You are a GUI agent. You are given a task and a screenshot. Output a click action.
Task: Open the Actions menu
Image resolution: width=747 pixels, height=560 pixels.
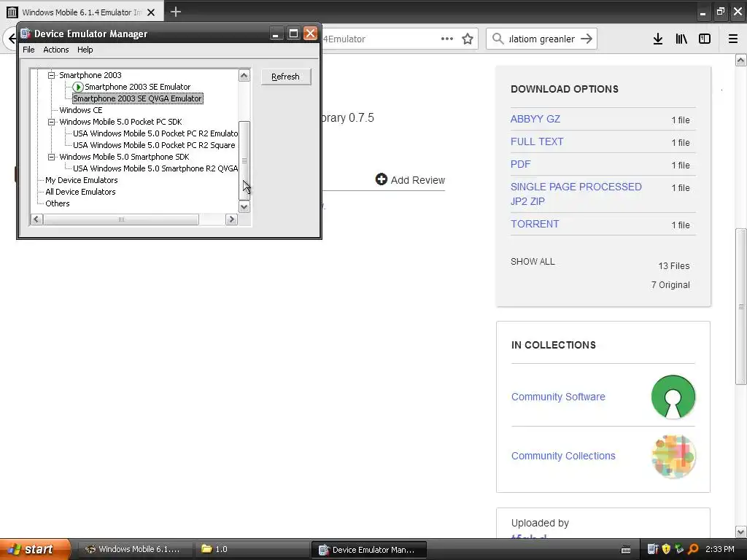tap(55, 50)
